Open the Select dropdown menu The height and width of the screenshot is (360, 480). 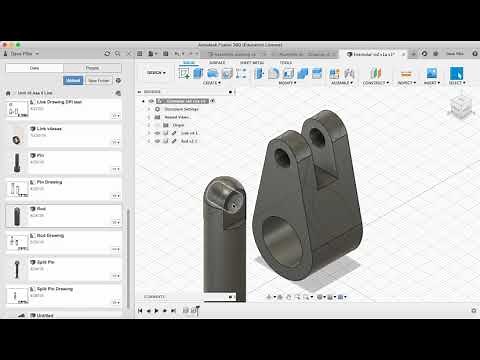click(457, 83)
